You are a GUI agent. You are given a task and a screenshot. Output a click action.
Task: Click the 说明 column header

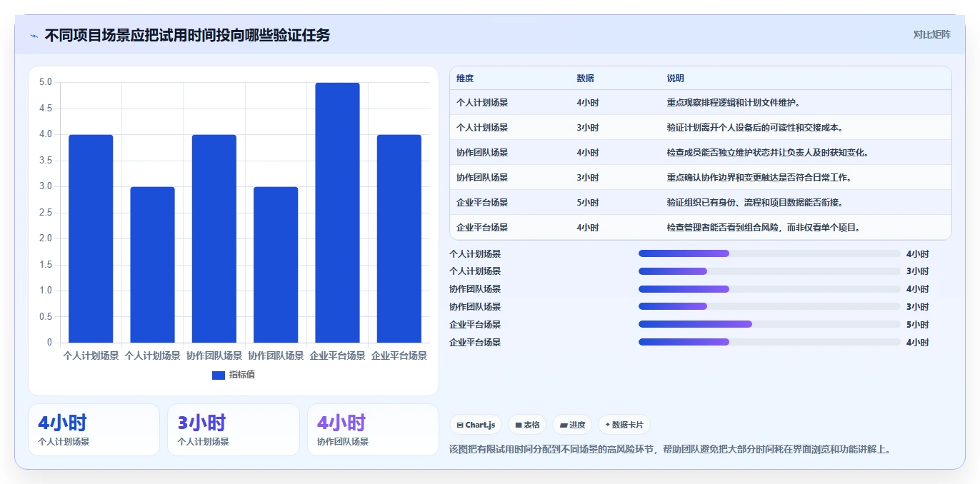pyautogui.click(x=675, y=79)
